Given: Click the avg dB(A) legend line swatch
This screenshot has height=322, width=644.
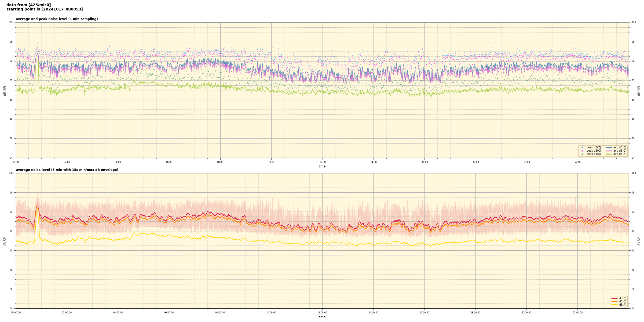Looking at the screenshot, I should point(609,154).
